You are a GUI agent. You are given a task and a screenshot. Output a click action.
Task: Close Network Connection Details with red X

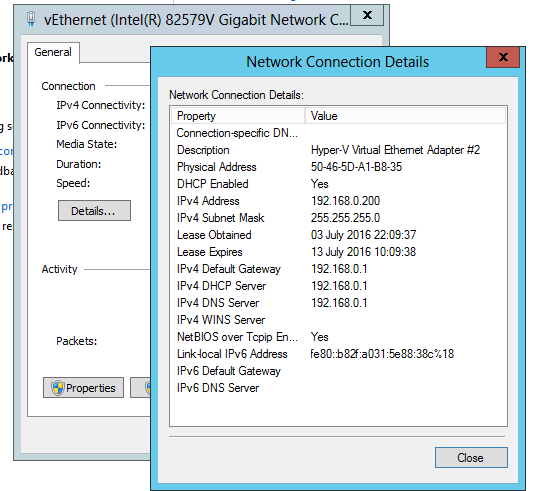(x=503, y=57)
